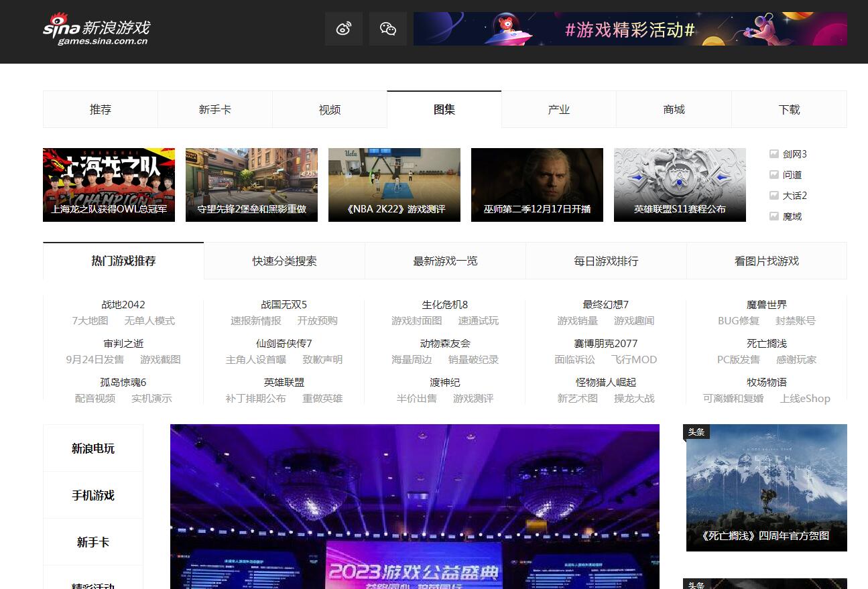The image size is (868, 589).
Task: Open 英雄联盟S11赛程公布 thumbnail
Action: (x=680, y=185)
